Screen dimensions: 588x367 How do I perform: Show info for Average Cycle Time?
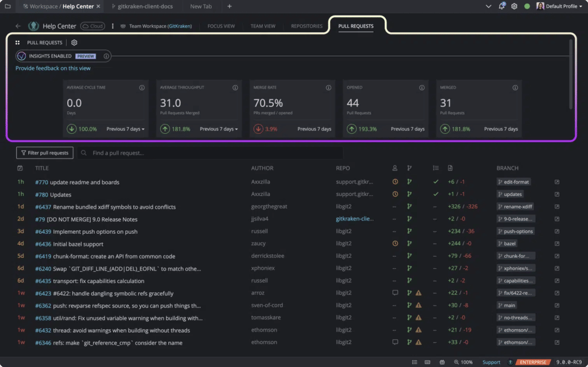(142, 88)
